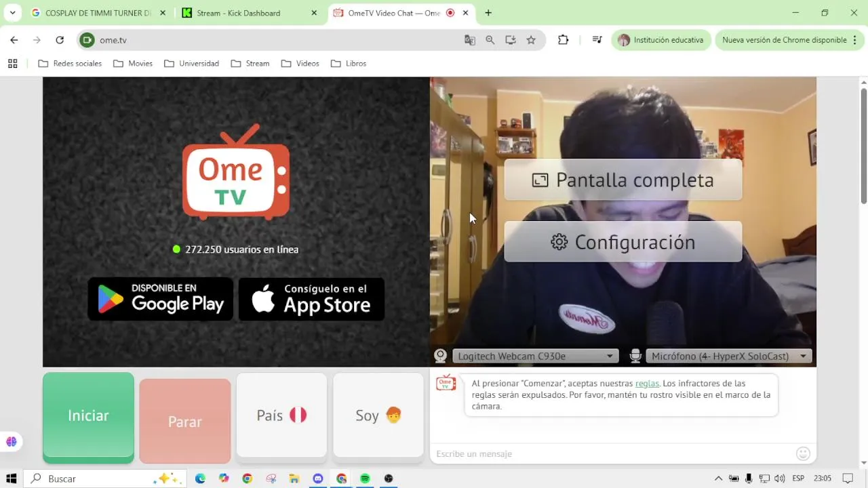Screen dimensions: 868x488
Task: Go back in browser history
Action: (14, 40)
